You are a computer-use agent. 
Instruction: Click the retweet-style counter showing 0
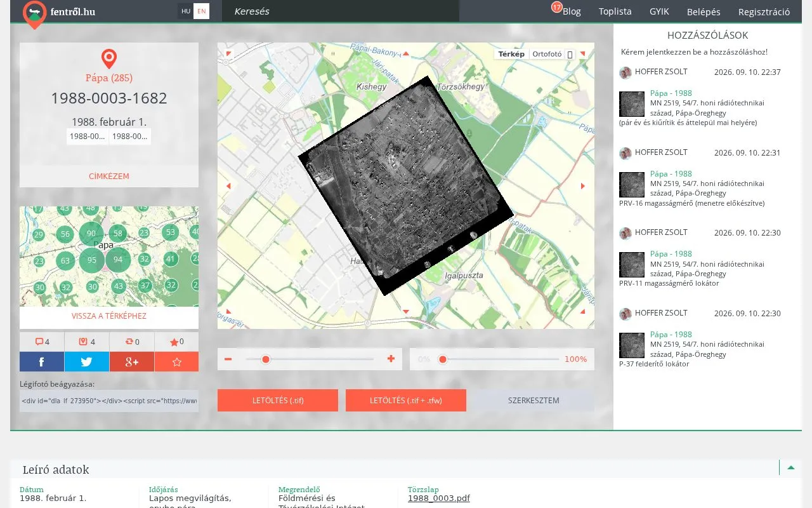pos(132,342)
